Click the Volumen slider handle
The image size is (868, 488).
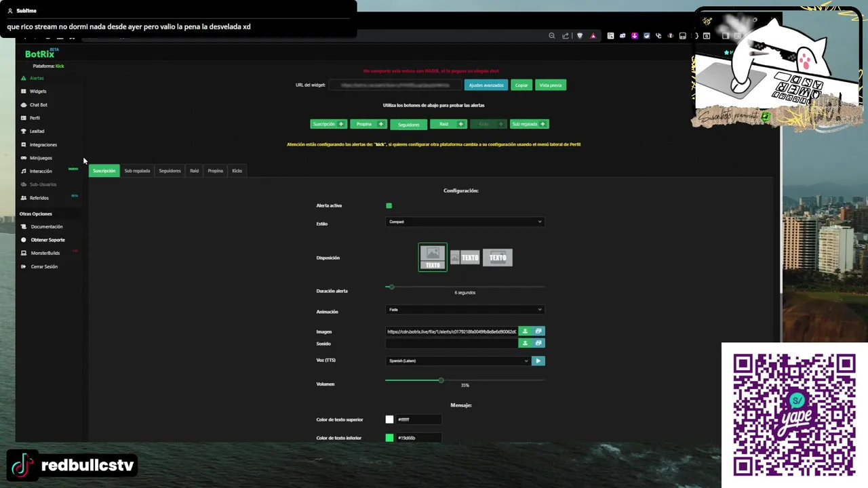point(441,380)
